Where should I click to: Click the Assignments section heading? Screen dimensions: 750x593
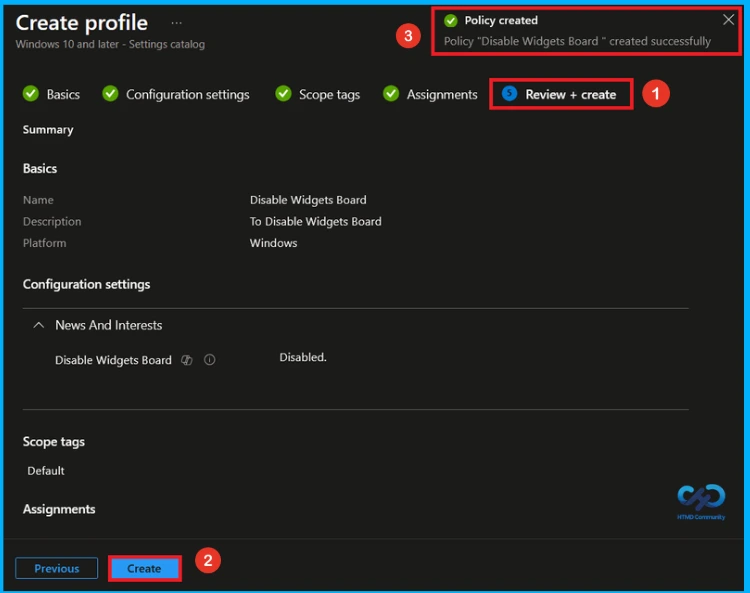59,509
